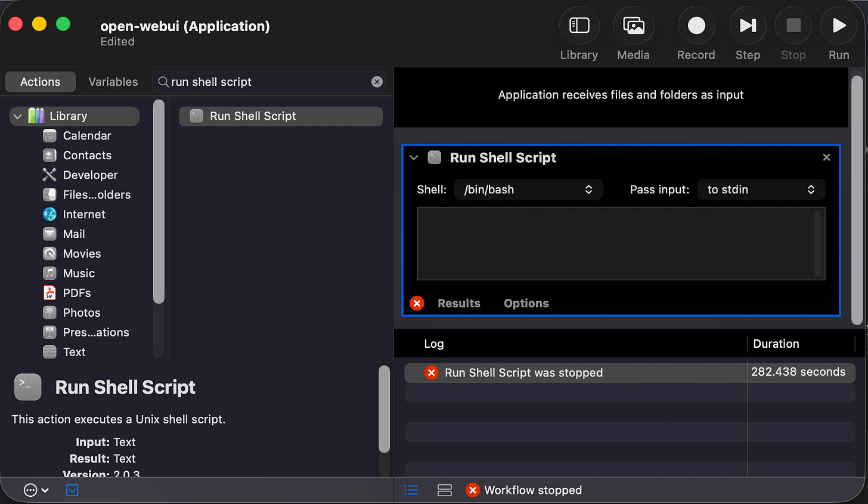Click inside the shell script text area
868x504 pixels.
pyautogui.click(x=621, y=244)
